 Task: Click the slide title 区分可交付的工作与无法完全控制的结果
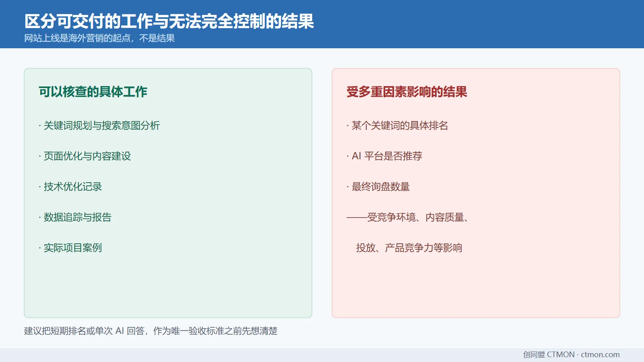169,21
